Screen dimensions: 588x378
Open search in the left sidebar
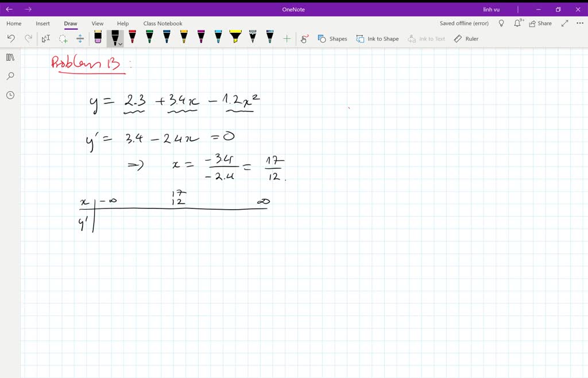10,76
